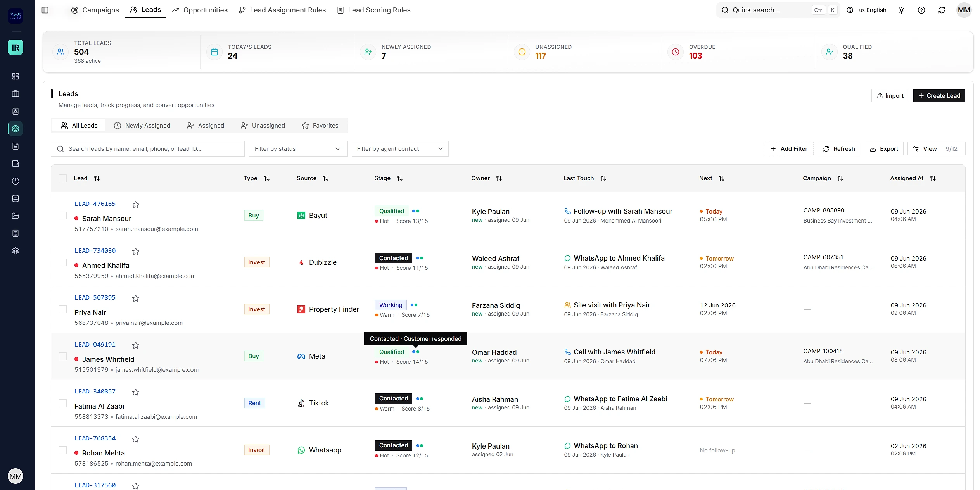
Task: Star the Fatima Al Zaabi lead
Action: click(x=136, y=392)
